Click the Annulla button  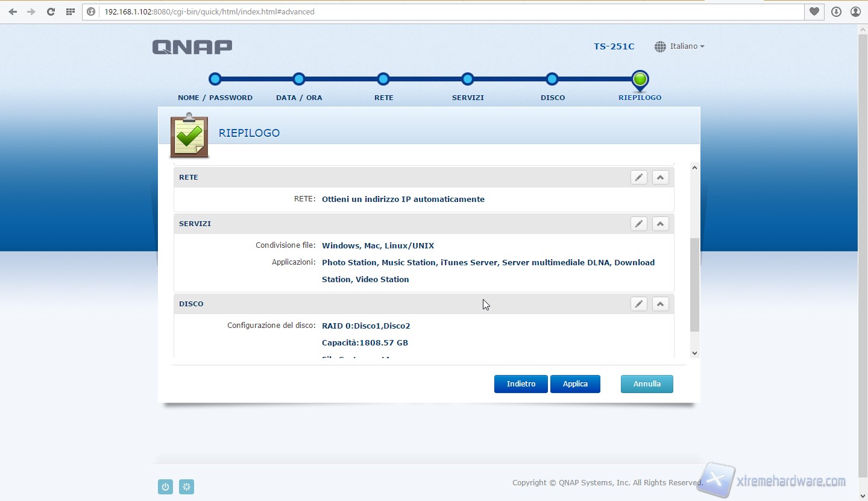(x=647, y=384)
